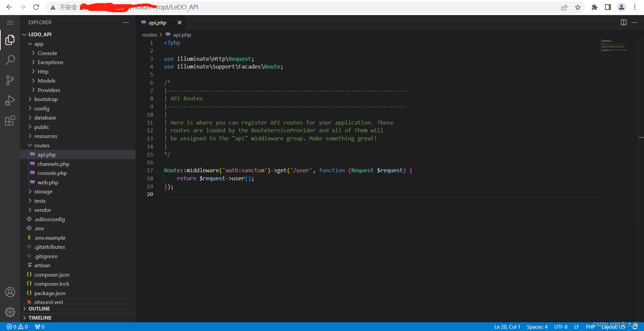
Task: Open the browser three-dot menu
Action: (x=635, y=7)
